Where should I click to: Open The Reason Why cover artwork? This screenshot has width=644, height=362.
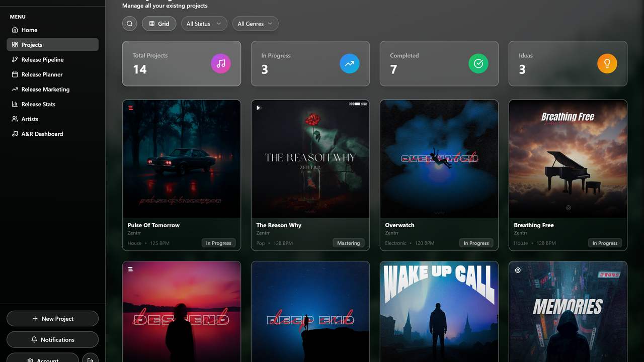310,159
